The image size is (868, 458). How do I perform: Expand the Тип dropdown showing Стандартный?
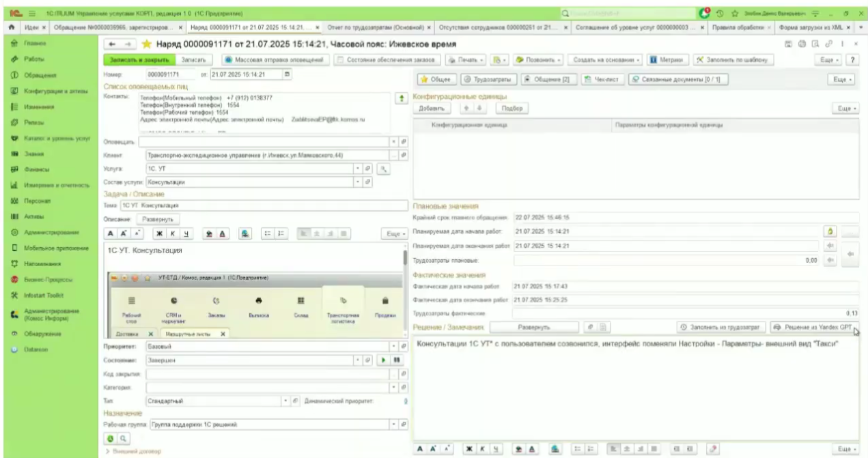(285, 401)
